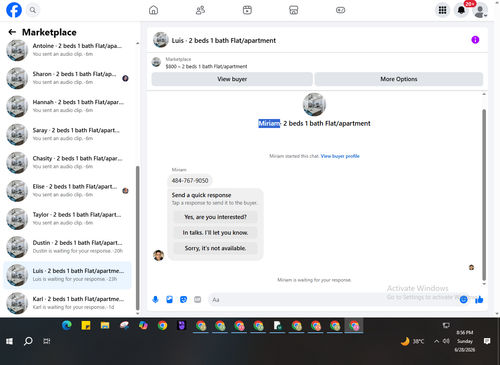This screenshot has width=500, height=365.
Task: Open the Friends icon in top navigation
Action: pyautogui.click(x=200, y=10)
